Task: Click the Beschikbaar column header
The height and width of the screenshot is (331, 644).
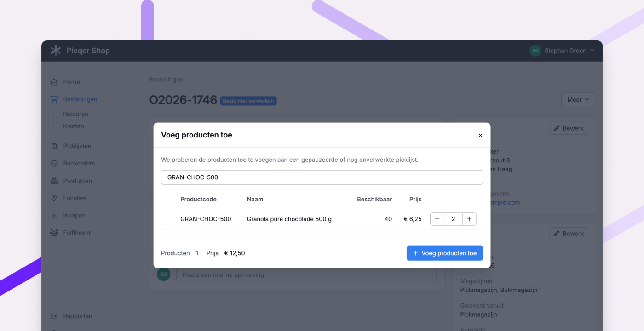Action: [374, 199]
